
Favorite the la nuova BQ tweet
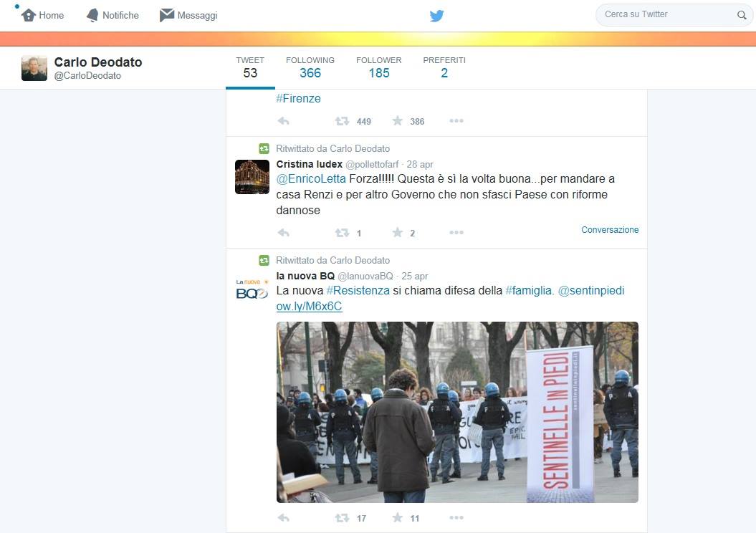coord(397,518)
